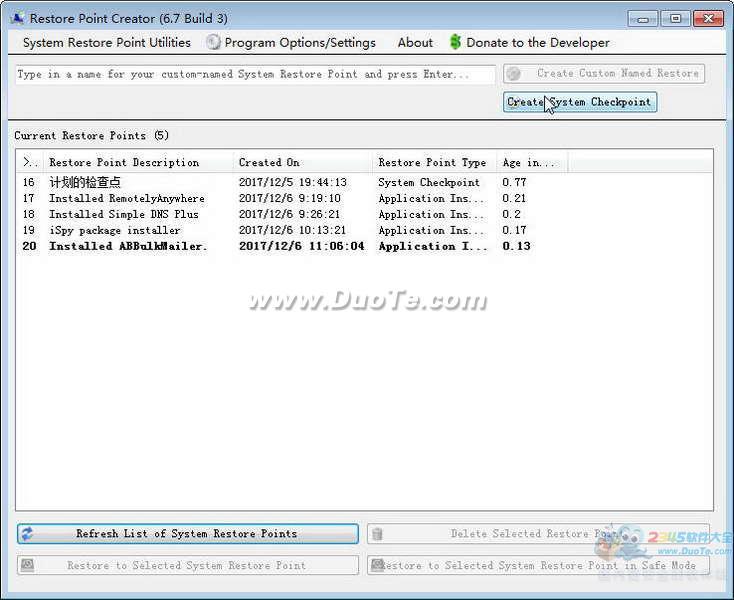Open the About menu

coord(415,42)
